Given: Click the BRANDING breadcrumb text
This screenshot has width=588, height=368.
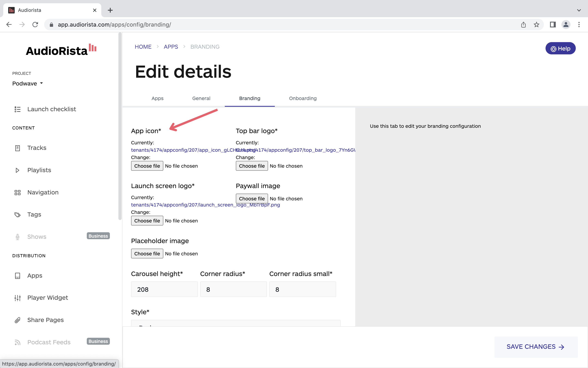Looking at the screenshot, I should 205,47.
